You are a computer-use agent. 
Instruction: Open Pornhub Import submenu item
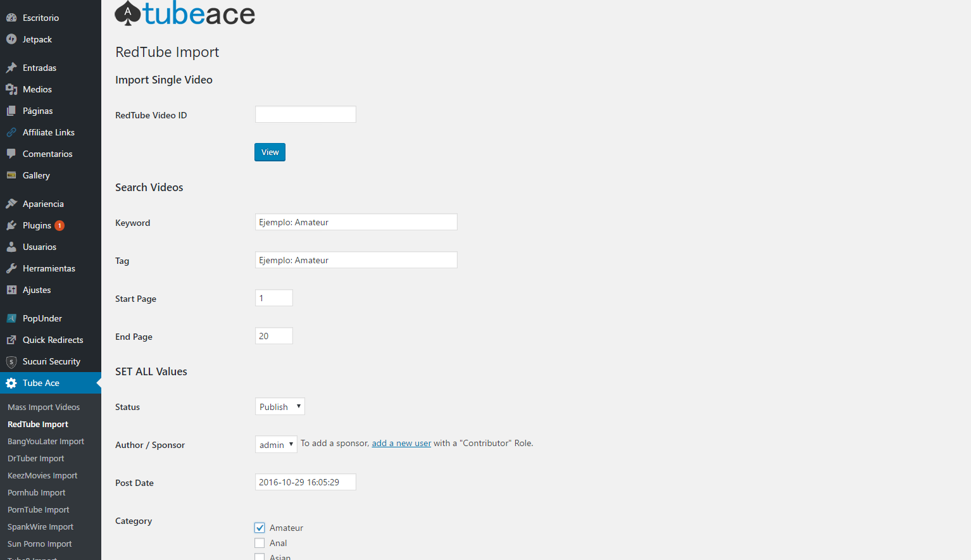pyautogui.click(x=37, y=492)
